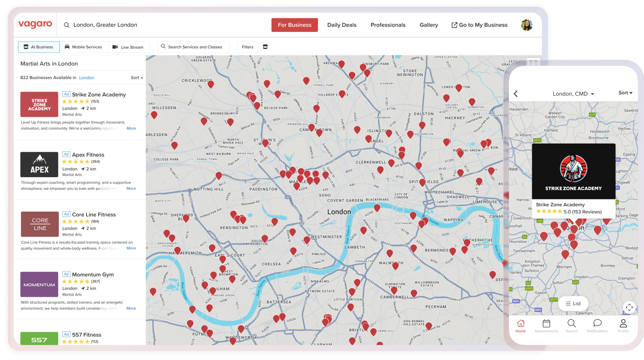Open Profile in the phone bottom bar
The width and height of the screenshot is (644, 360).
click(623, 326)
